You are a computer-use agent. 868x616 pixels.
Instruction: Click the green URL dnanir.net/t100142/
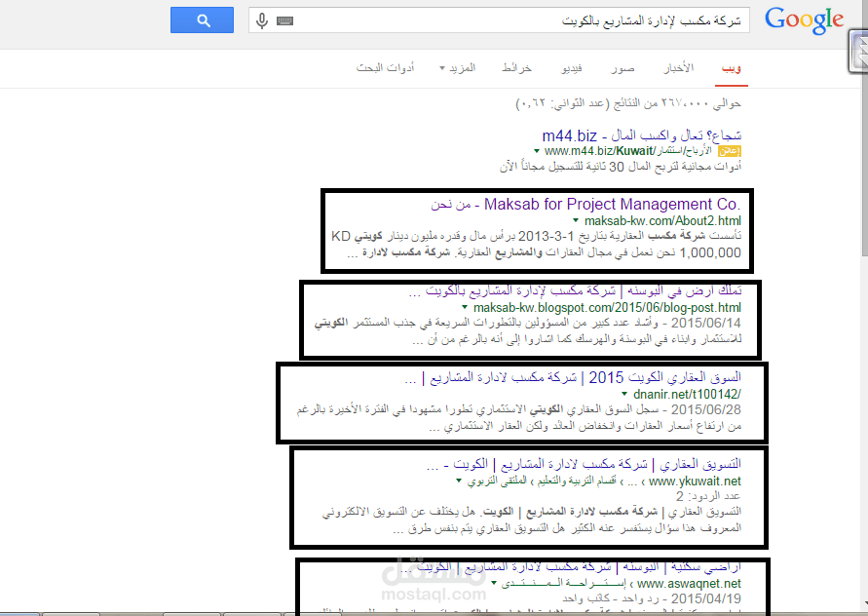click(x=687, y=395)
